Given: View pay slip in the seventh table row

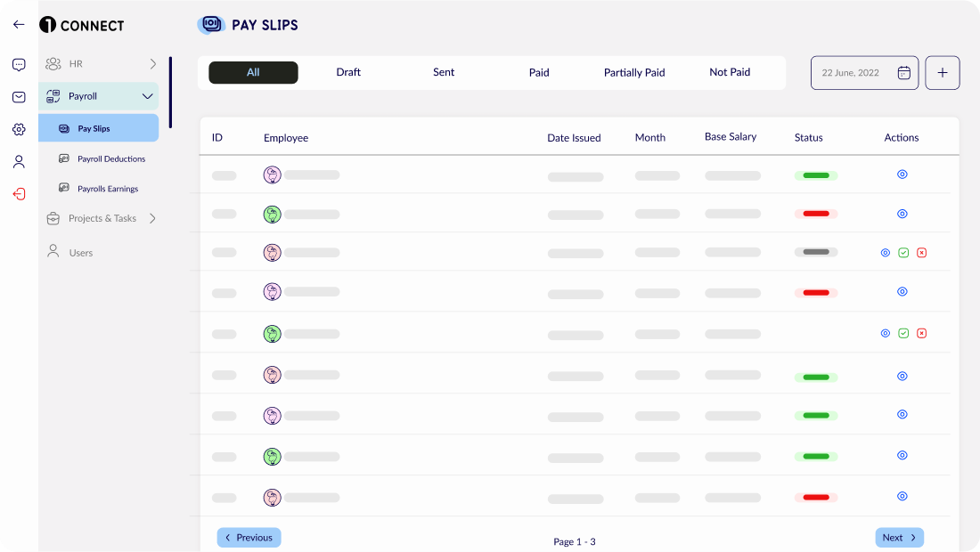Looking at the screenshot, I should [x=902, y=415].
